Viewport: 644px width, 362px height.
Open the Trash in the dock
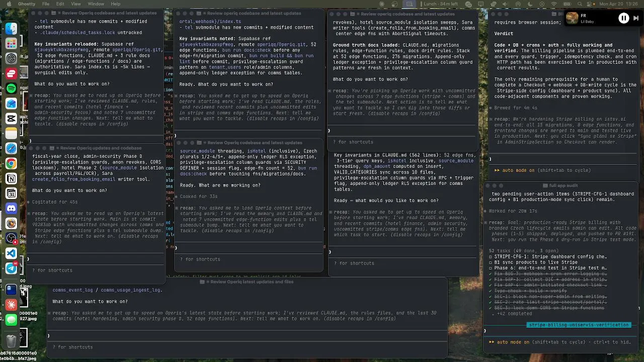[x=11, y=340]
